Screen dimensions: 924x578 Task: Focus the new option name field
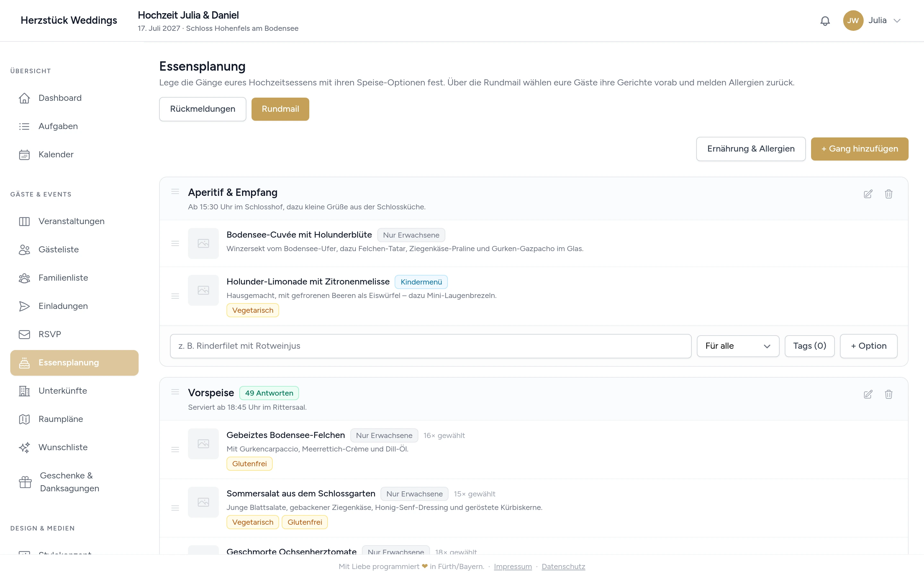pos(431,346)
